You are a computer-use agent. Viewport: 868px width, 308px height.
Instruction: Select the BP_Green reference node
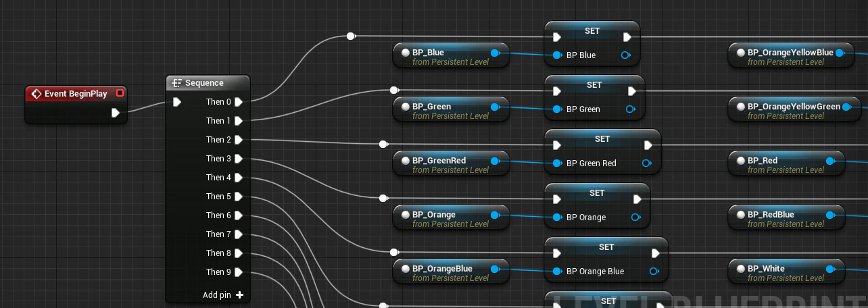click(x=451, y=109)
